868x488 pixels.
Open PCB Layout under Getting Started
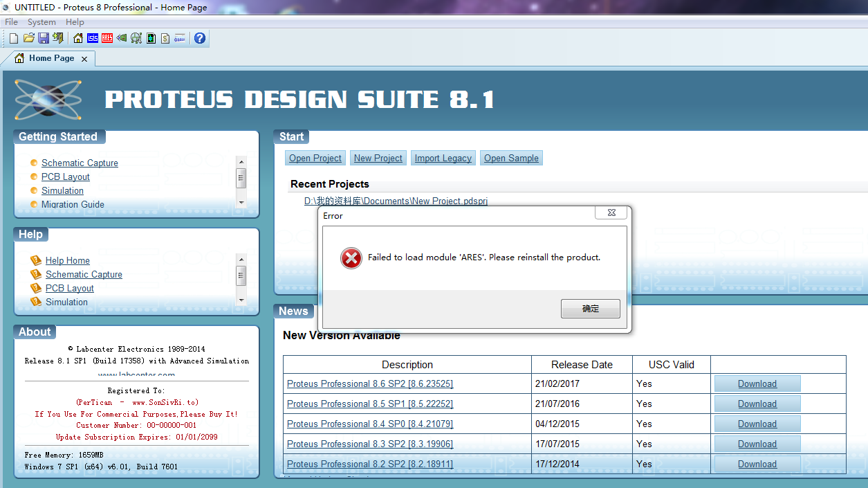(66, 177)
